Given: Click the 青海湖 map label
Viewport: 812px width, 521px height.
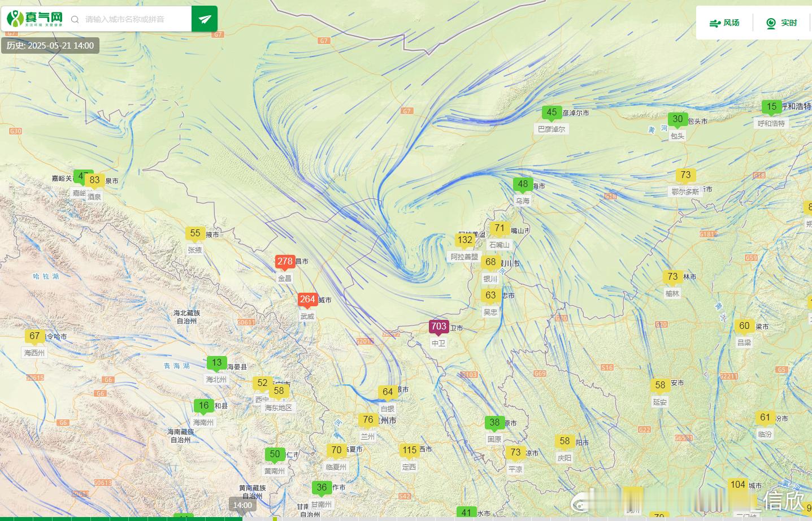Looking at the screenshot, I should pos(177,366).
